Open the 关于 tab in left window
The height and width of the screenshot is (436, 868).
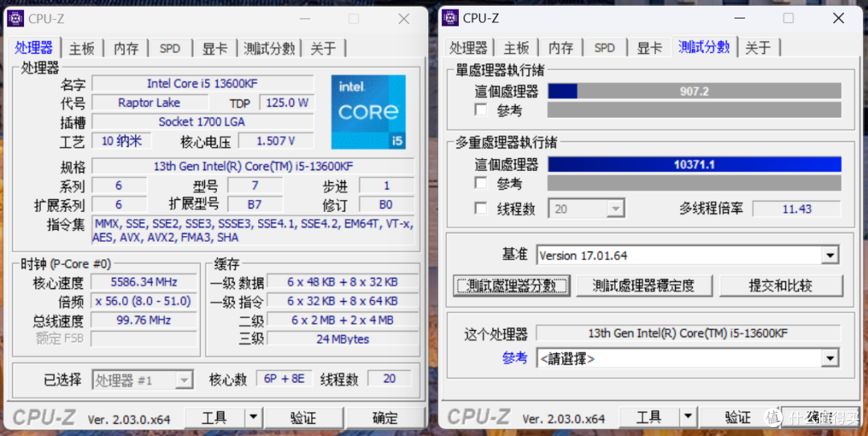(323, 49)
